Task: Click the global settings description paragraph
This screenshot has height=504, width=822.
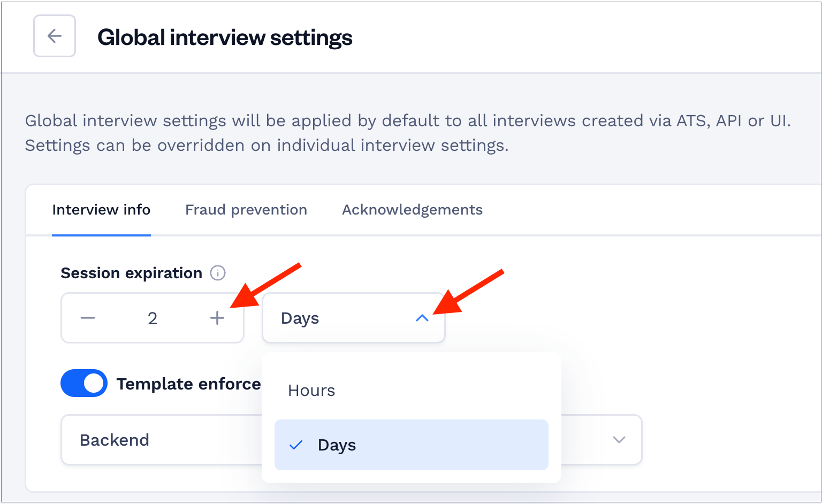Action: pos(408,133)
